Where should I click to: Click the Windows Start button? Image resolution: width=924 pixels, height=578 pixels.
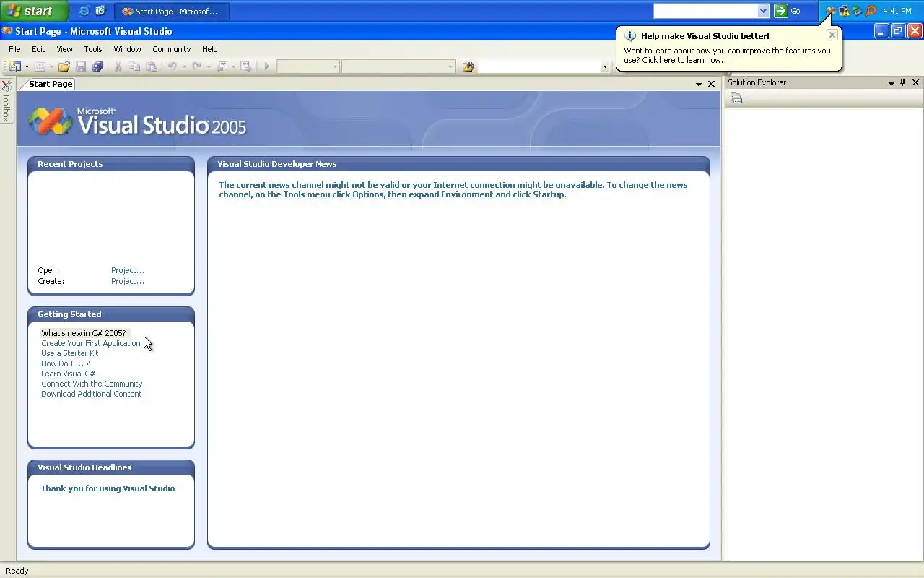pyautogui.click(x=34, y=11)
